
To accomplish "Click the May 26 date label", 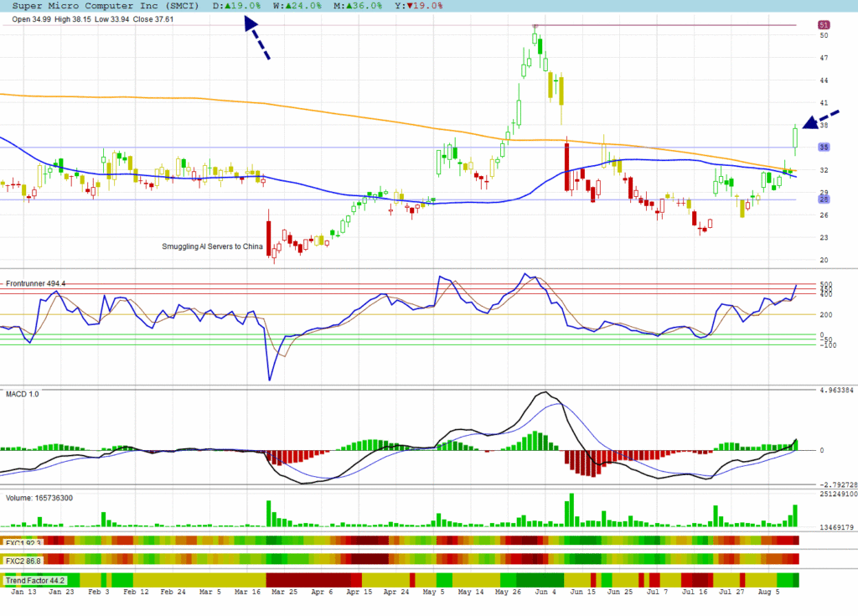I will (x=508, y=592).
